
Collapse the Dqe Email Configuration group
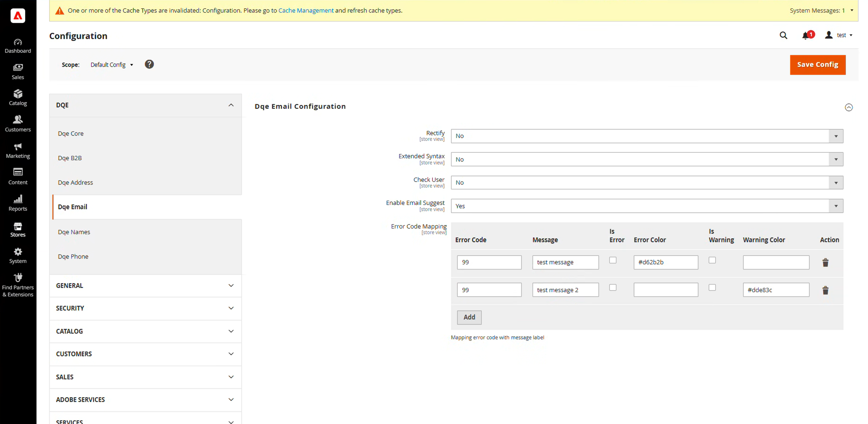pyautogui.click(x=848, y=107)
